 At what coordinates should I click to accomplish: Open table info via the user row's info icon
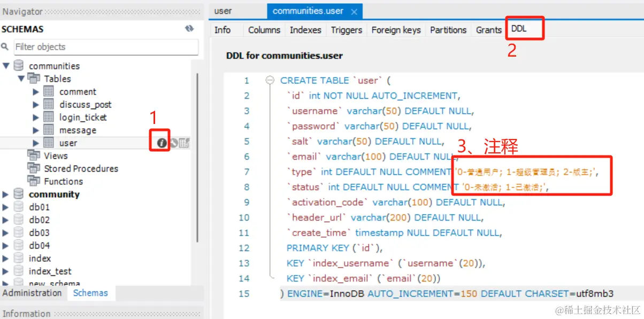coord(161,143)
